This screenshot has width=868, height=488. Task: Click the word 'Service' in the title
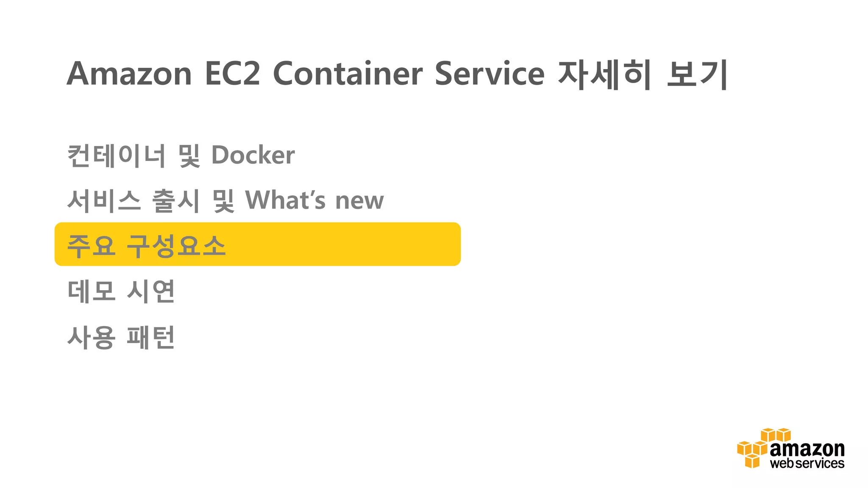[489, 74]
